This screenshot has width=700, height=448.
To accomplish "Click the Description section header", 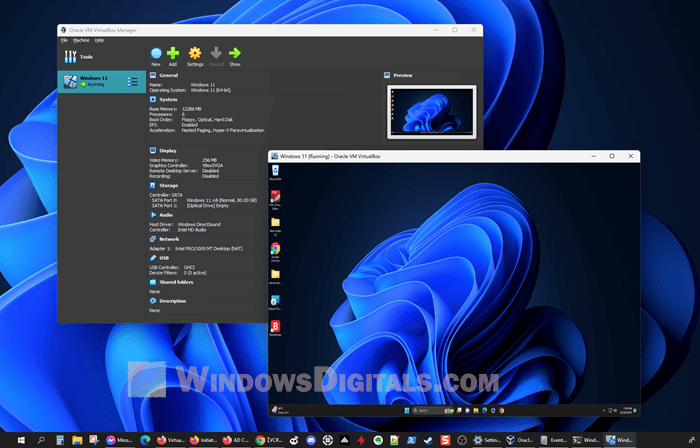I will (172, 301).
